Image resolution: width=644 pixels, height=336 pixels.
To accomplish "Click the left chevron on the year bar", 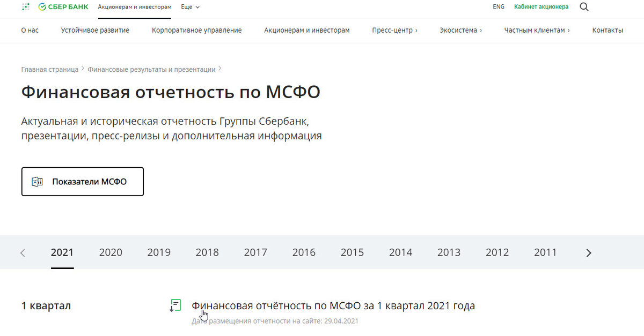I will [x=23, y=252].
